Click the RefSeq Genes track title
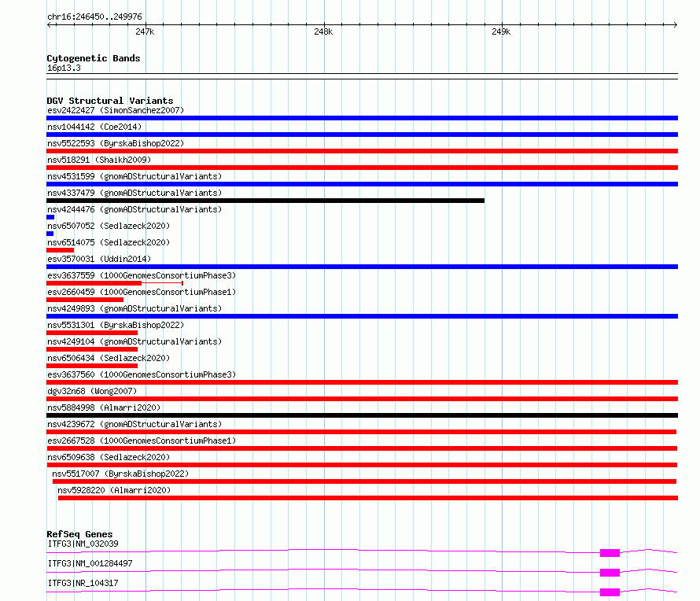The height and width of the screenshot is (601, 700). click(79, 534)
